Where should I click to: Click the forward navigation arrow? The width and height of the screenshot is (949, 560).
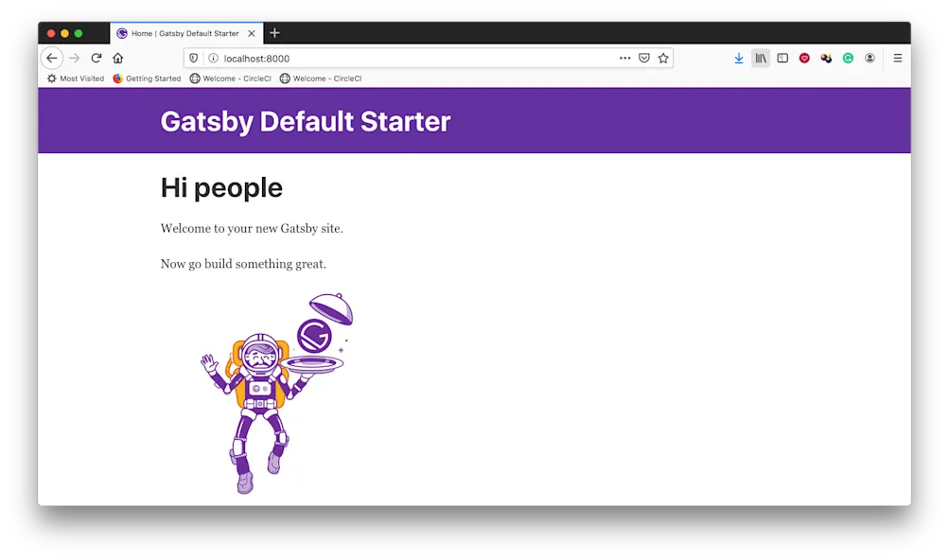(x=75, y=58)
